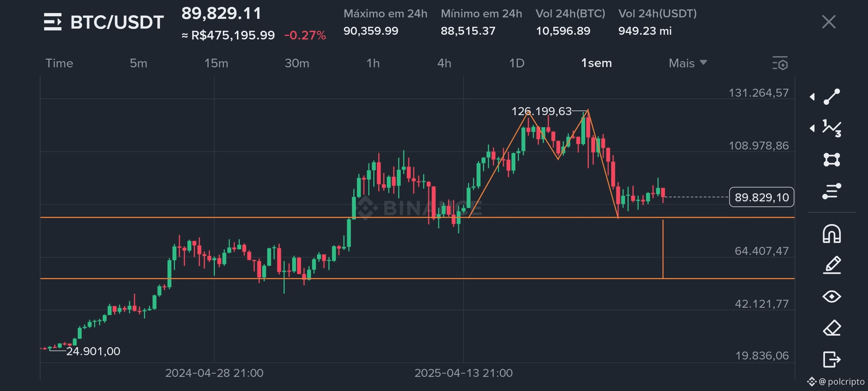Expand line tool options arrow
This screenshot has width=868, height=391.
pyautogui.click(x=812, y=97)
